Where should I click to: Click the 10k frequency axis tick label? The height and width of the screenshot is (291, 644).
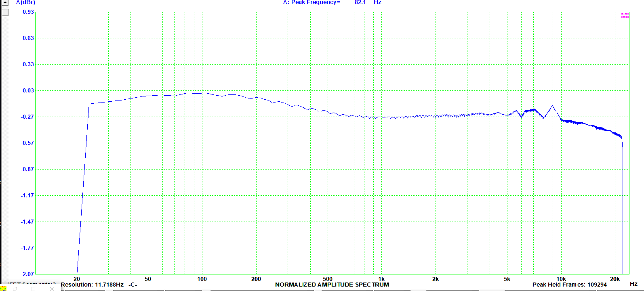[x=561, y=279]
